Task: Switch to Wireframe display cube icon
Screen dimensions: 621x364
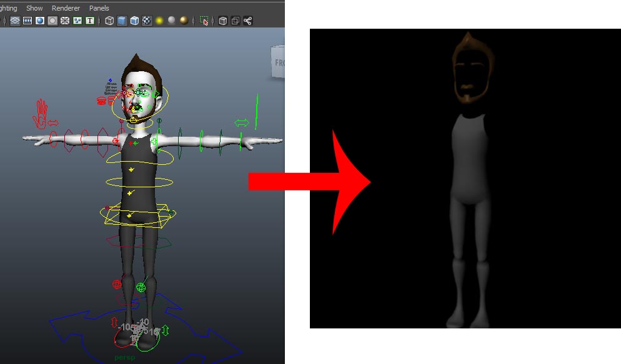Action: [110, 21]
